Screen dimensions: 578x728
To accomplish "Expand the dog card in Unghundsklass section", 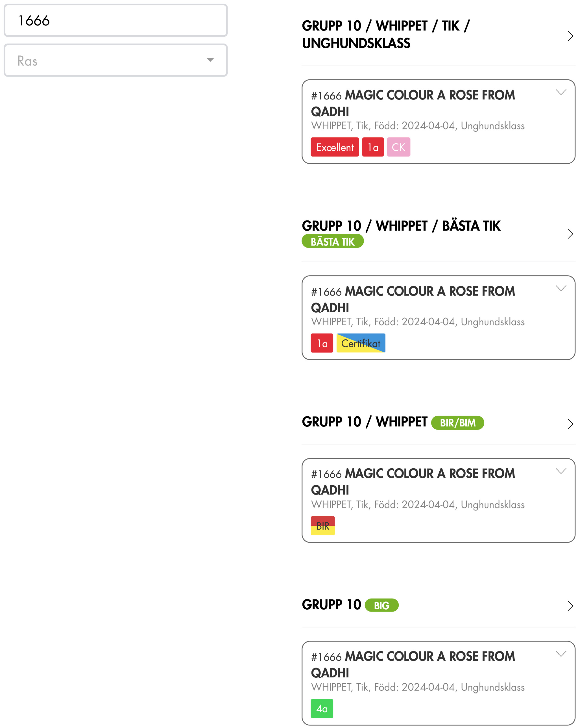I will pyautogui.click(x=560, y=92).
